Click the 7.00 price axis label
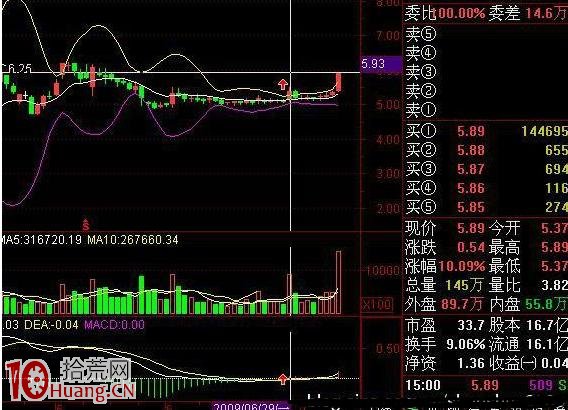Image resolution: width=568 pixels, height=410 pixels. point(388,35)
